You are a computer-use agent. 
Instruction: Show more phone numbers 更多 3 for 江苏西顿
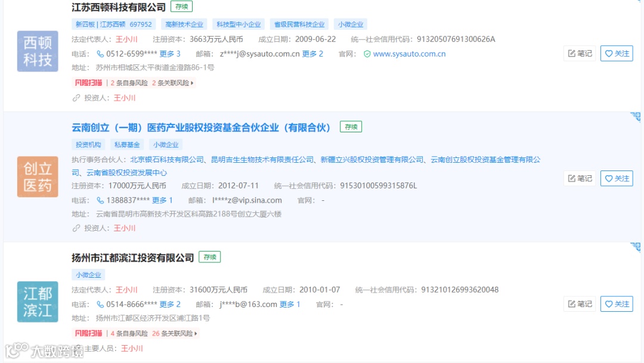(x=169, y=54)
